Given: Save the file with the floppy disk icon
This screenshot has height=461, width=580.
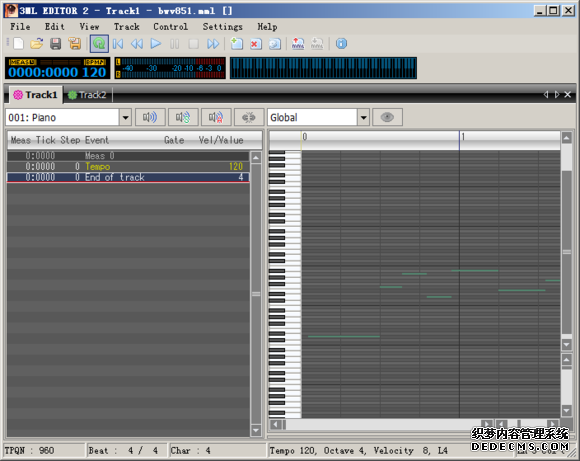Looking at the screenshot, I should 55,44.
